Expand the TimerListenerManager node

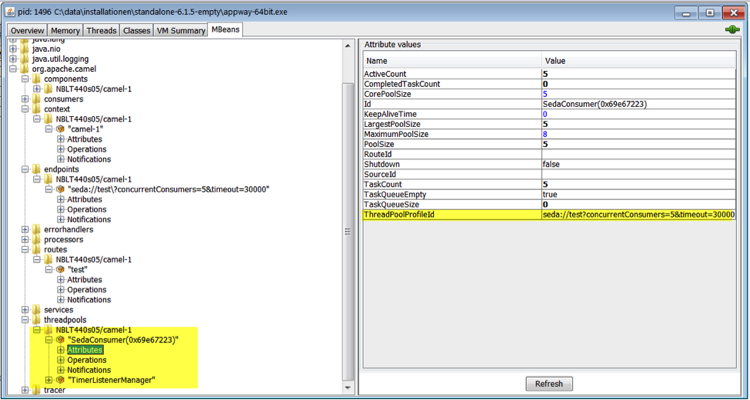pyautogui.click(x=49, y=379)
